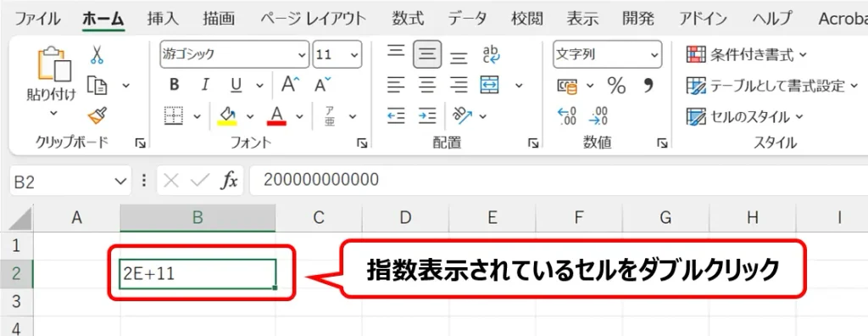Switch to the データ tab
868x336 pixels.
point(468,19)
